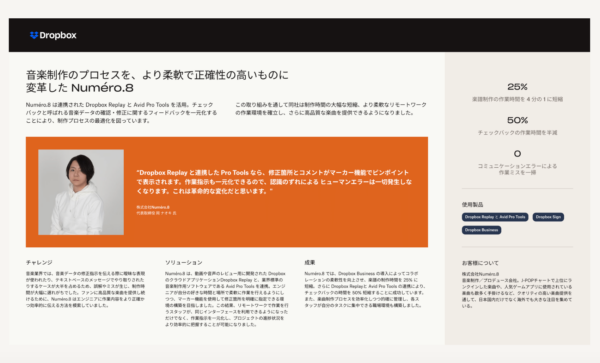Click the portrait photo of the person in the white hoodie

coord(81,192)
